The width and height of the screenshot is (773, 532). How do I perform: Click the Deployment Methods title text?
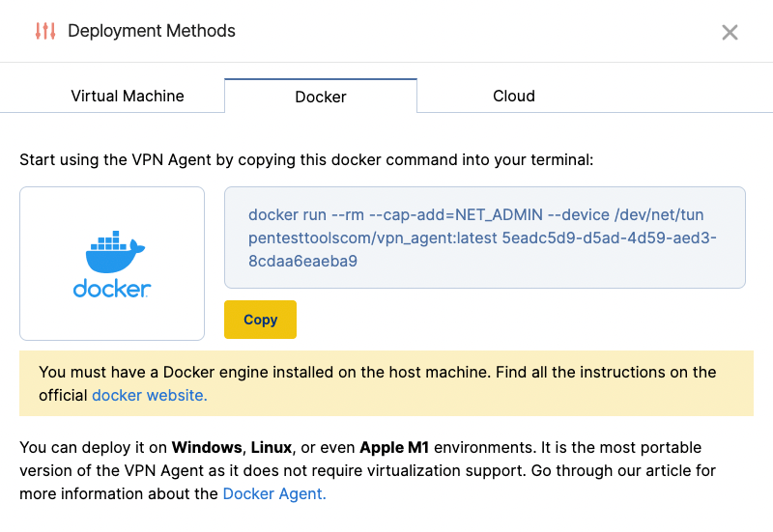point(152,31)
